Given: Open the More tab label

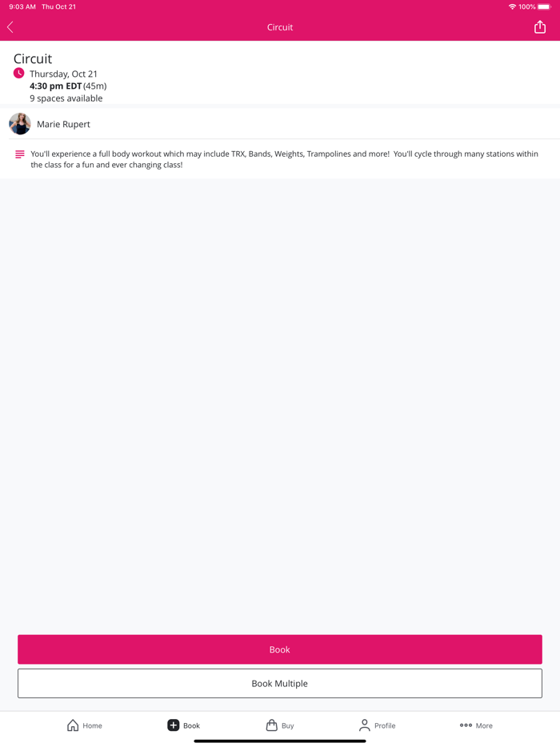Looking at the screenshot, I should click(484, 725).
